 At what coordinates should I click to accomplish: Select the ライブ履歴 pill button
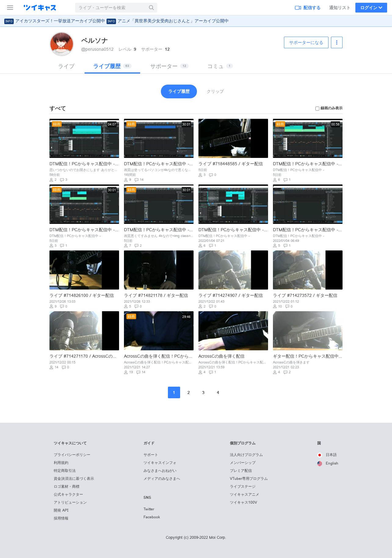pyautogui.click(x=179, y=91)
